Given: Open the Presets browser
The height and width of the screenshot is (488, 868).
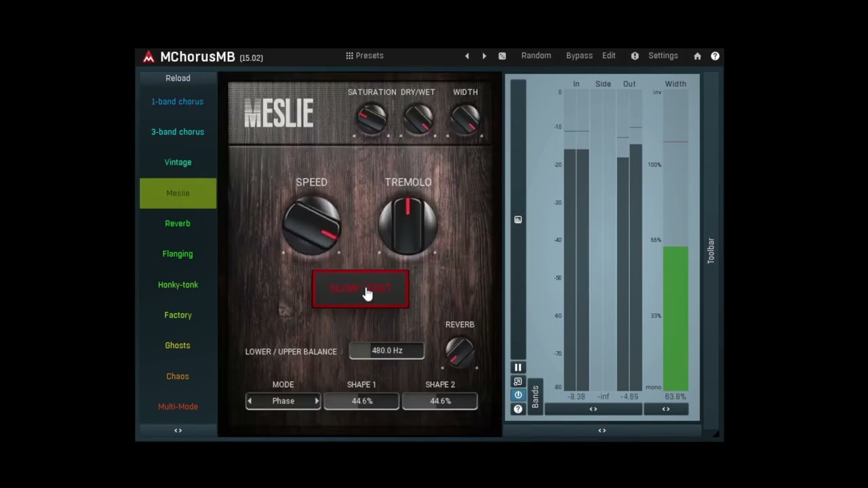Looking at the screenshot, I should coord(365,56).
